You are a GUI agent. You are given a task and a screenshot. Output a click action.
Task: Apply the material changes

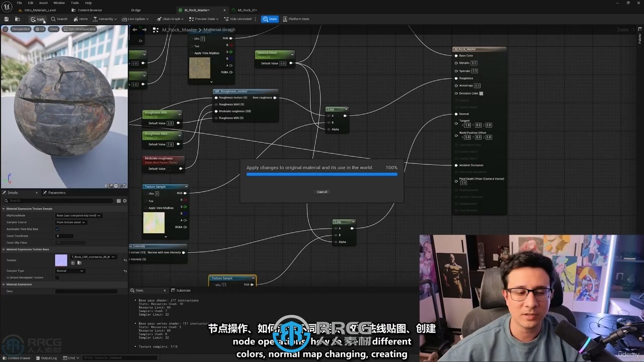click(x=38, y=19)
